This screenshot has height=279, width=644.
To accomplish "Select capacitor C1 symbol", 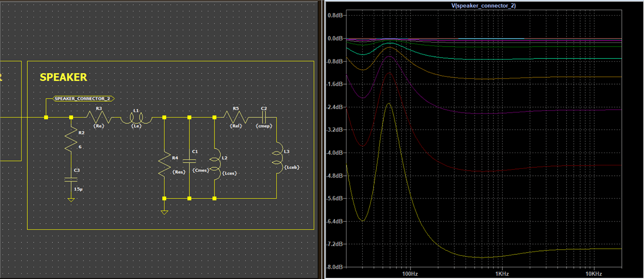I will 189,161.
